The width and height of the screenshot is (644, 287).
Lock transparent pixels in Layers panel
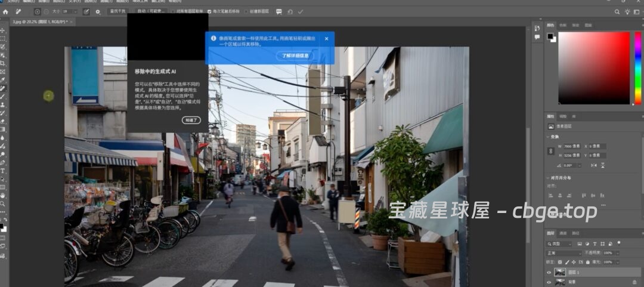coord(559,262)
